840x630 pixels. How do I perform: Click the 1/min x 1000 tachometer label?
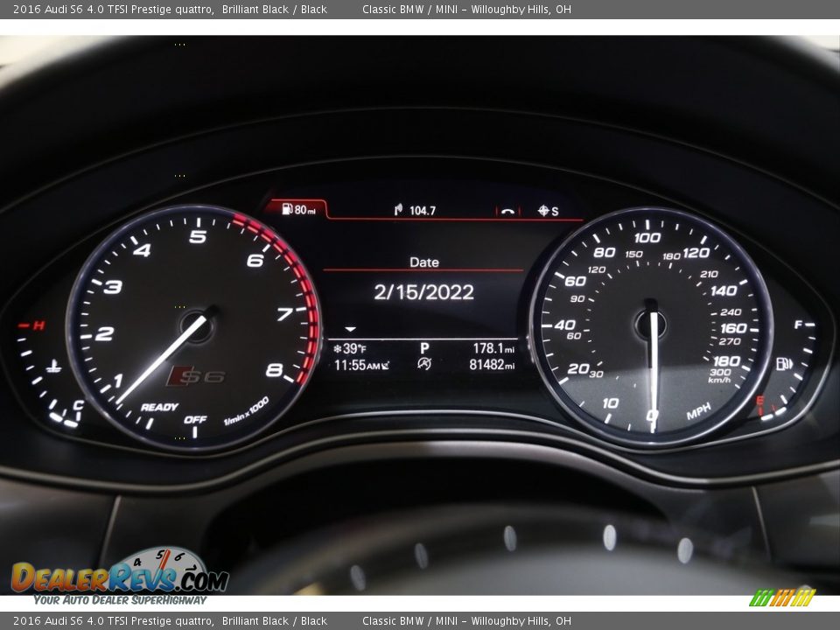pyautogui.click(x=246, y=411)
